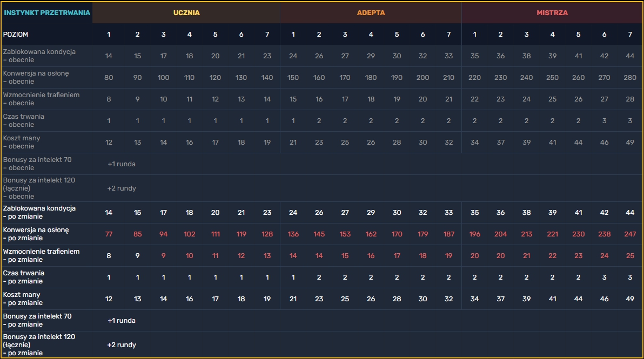Click value 27 in Wzmocnienie trafieniem obecnie row

(604, 99)
